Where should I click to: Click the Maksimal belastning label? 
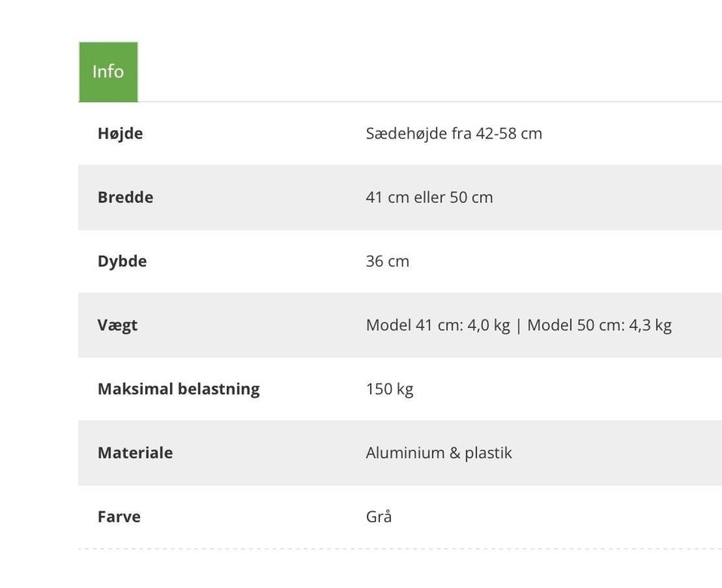(178, 389)
